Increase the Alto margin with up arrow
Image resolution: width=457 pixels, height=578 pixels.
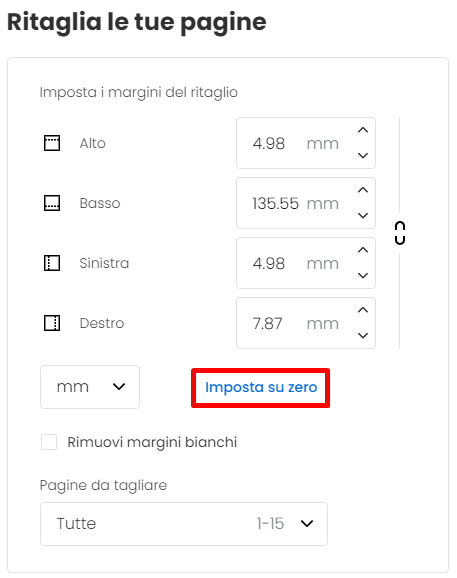[x=363, y=130]
